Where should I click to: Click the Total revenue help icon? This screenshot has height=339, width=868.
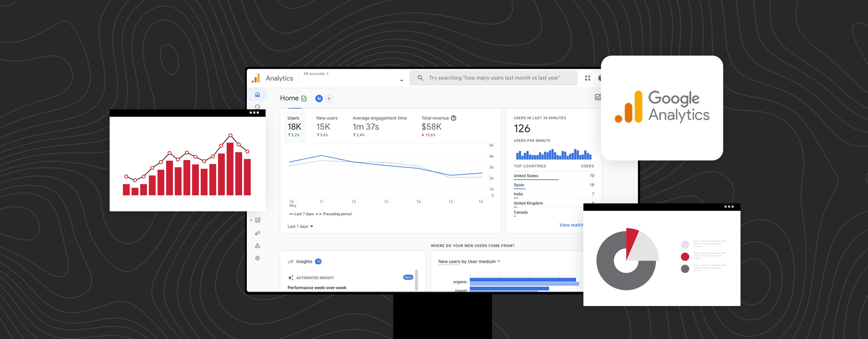[x=453, y=118]
